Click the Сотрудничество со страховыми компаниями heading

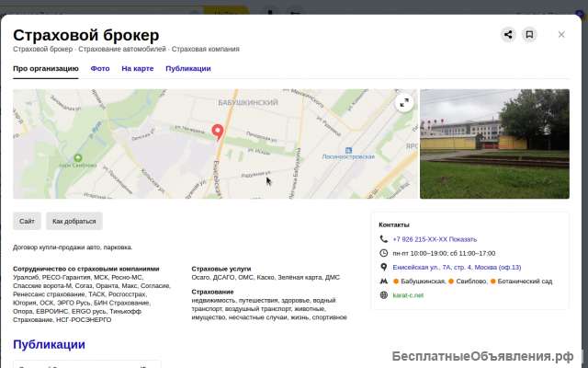[x=86, y=269]
